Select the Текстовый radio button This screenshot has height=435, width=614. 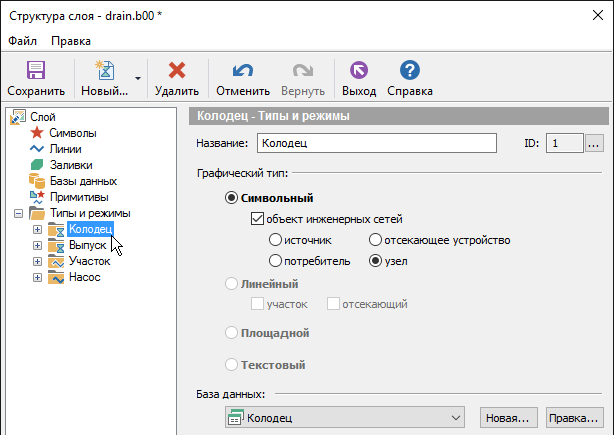(231, 365)
